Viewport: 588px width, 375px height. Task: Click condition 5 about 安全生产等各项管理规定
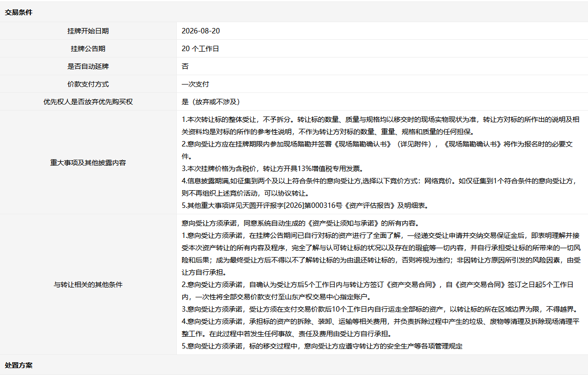[x=322, y=346]
